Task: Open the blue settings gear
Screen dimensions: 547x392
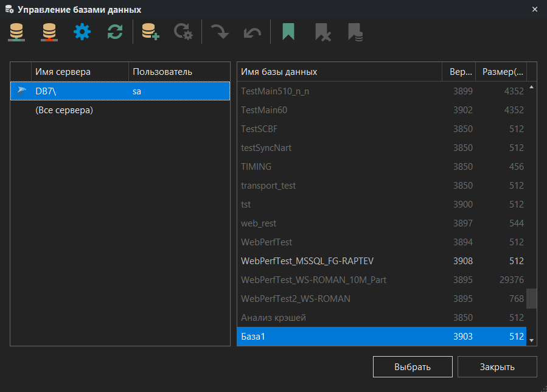Action: [x=82, y=31]
